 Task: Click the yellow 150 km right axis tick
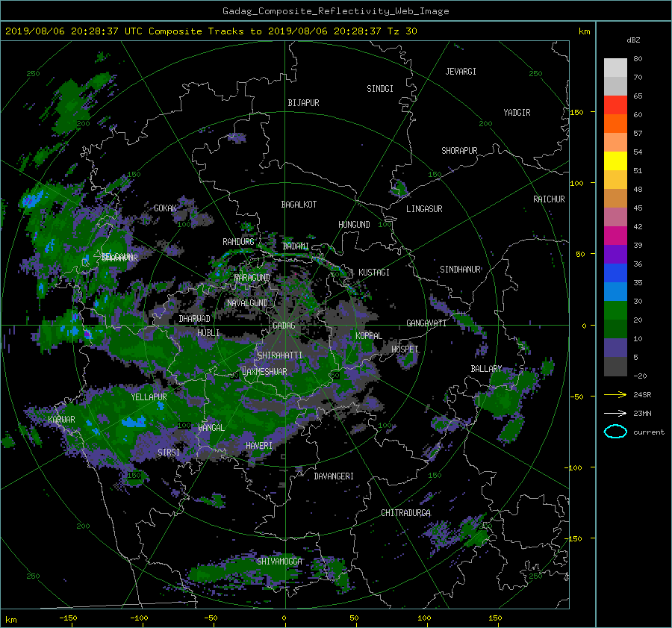click(577, 112)
